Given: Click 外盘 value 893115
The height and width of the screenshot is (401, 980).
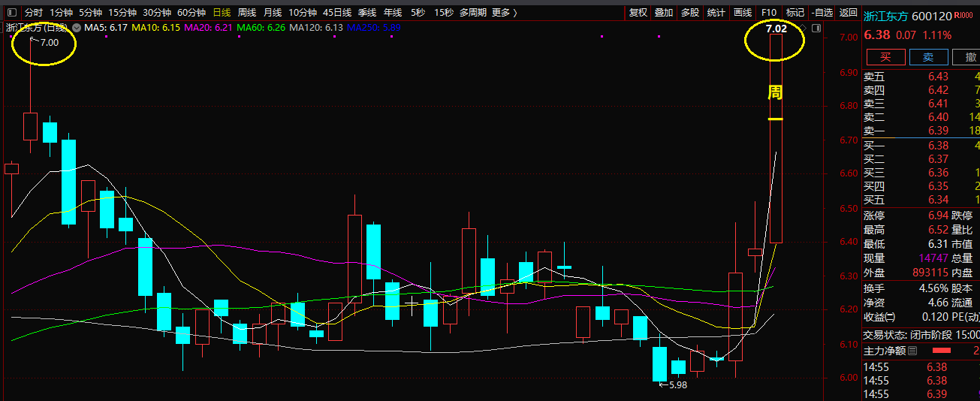Looking at the screenshot, I should (930, 273).
